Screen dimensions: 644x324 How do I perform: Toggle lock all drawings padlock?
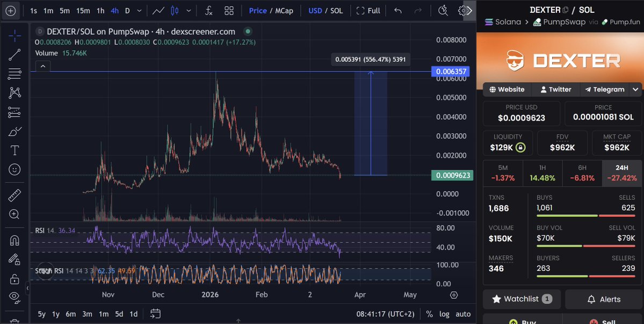[15, 278]
